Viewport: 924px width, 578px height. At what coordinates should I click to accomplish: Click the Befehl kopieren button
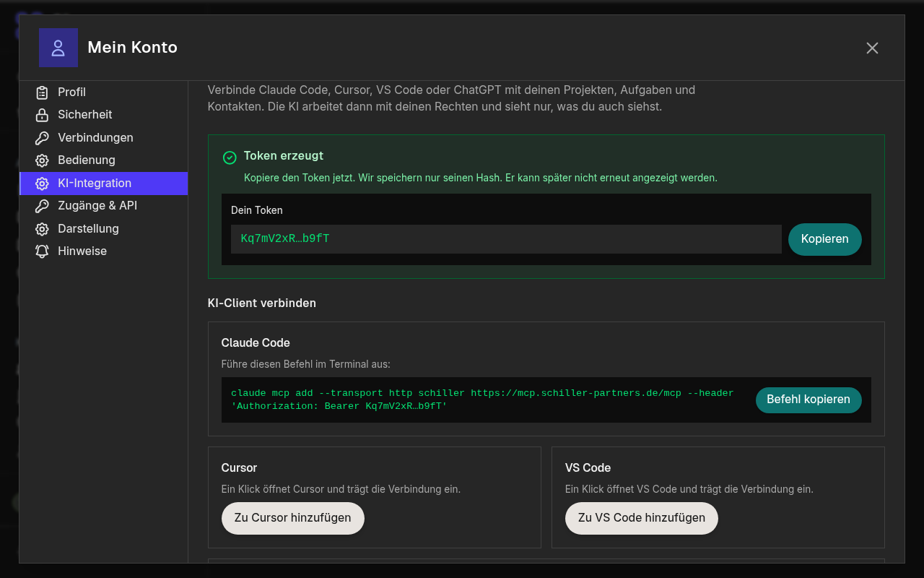click(x=808, y=400)
